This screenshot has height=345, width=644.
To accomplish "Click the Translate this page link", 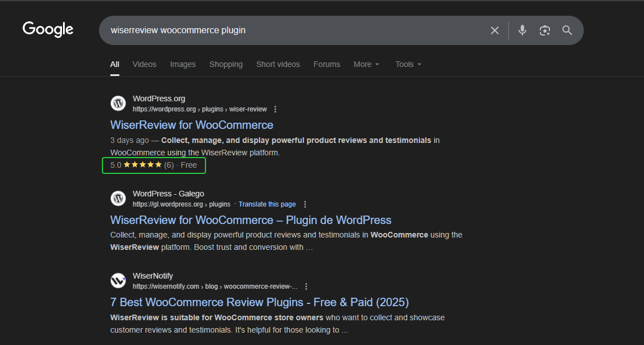I will click(267, 204).
